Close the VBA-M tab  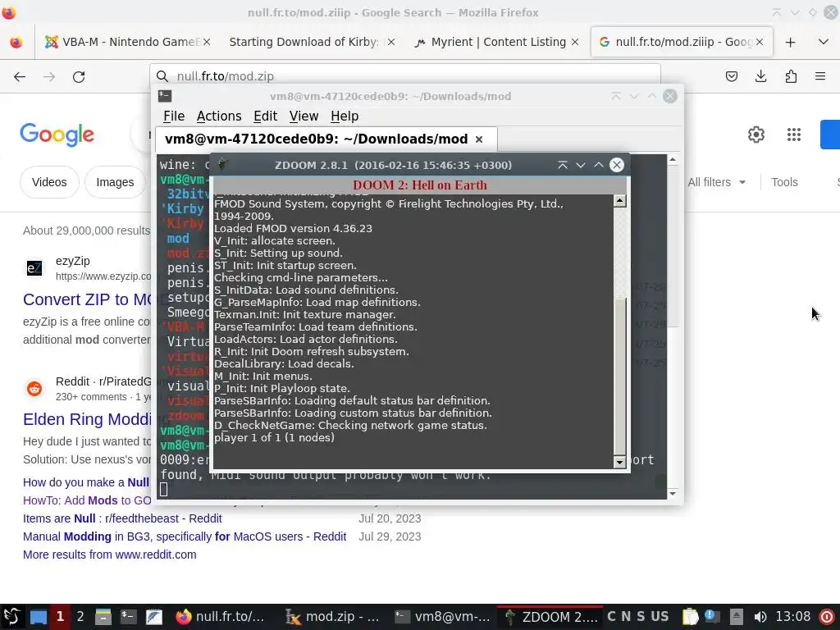coord(207,42)
